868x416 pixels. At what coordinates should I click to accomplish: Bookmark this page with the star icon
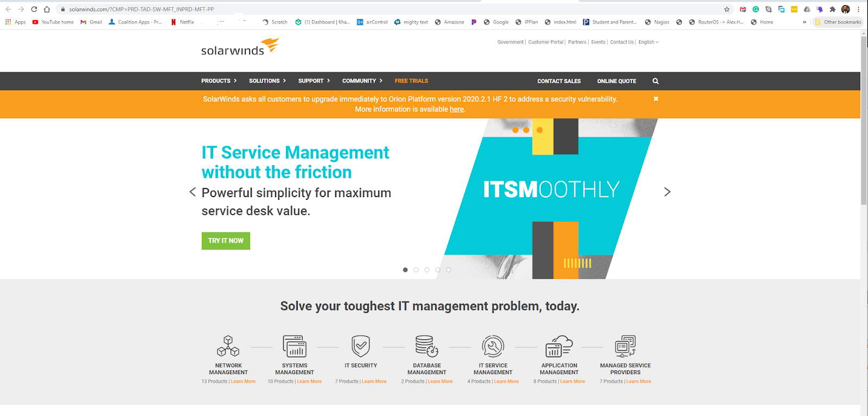(x=727, y=9)
